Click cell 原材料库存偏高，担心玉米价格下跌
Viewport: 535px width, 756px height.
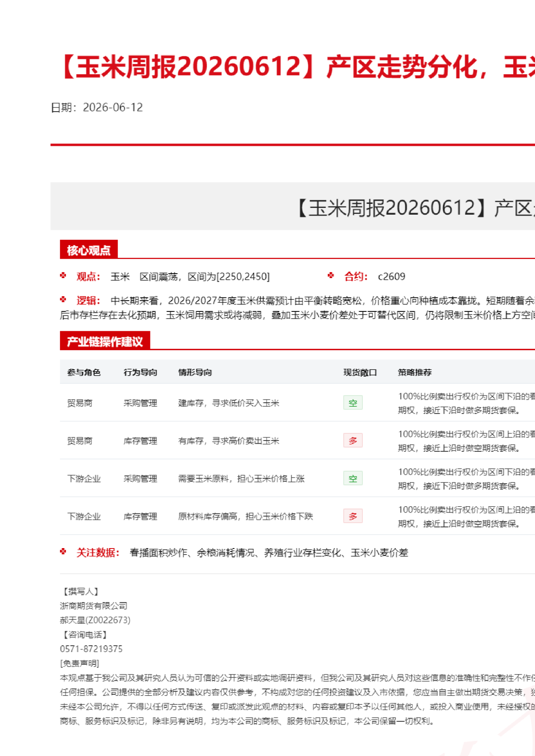(x=245, y=517)
